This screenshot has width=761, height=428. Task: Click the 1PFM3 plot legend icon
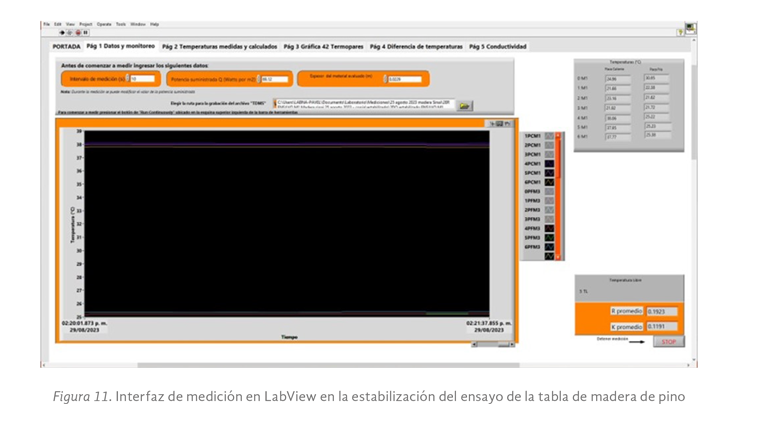pos(549,200)
